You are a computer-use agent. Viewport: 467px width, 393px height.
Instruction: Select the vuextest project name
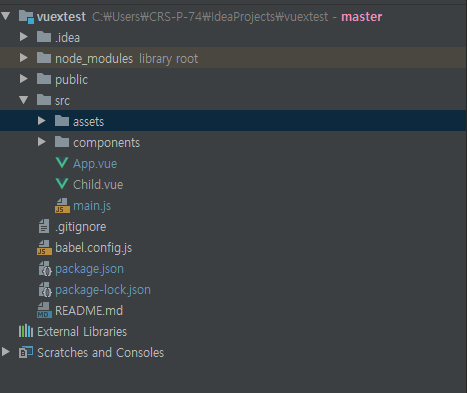(61, 17)
